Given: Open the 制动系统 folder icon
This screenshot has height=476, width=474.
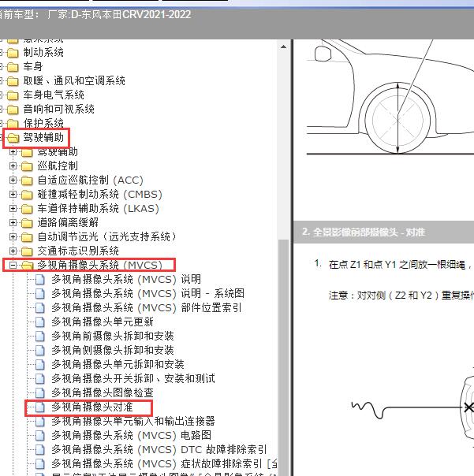Looking at the screenshot, I should [13, 53].
